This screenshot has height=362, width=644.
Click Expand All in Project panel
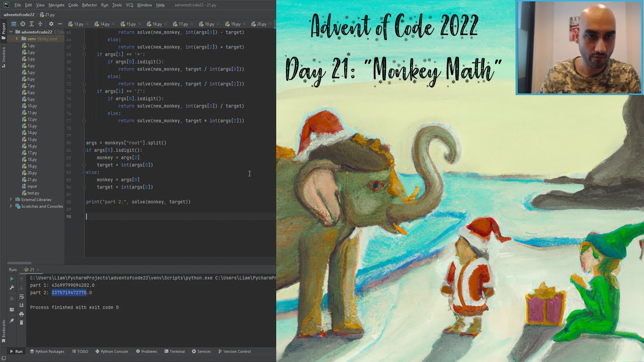pos(32,24)
